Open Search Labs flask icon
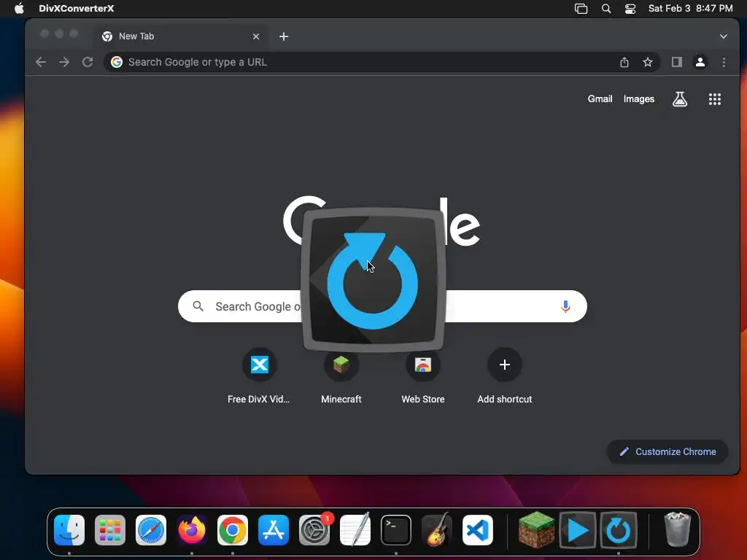 [680, 99]
